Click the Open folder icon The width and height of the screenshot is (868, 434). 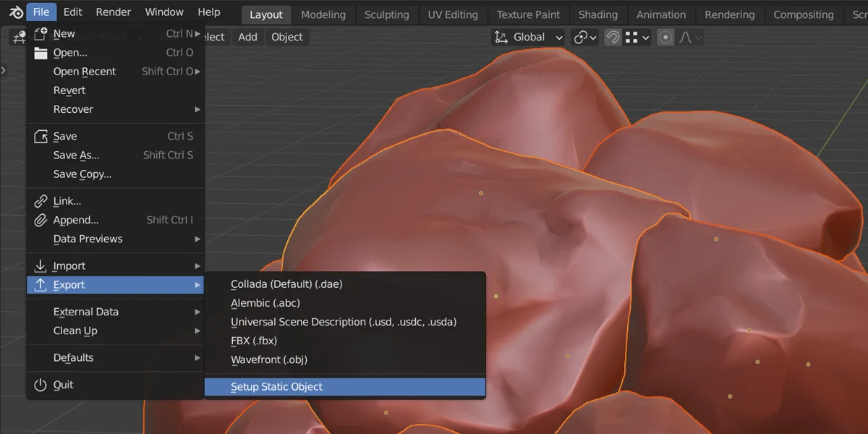click(x=41, y=52)
